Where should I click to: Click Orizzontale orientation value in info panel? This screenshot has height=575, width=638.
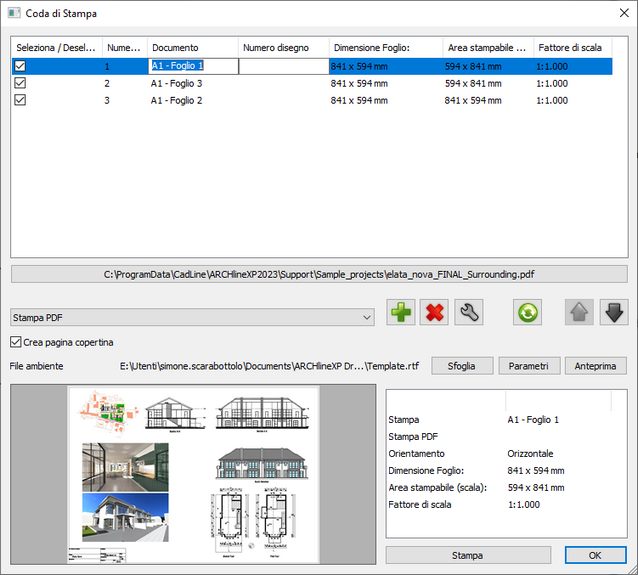point(530,453)
